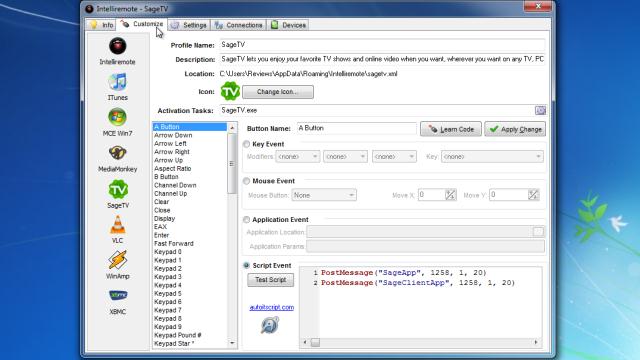The image size is (640, 360).
Task: Click the Activation Tasks field
Action: click(377, 110)
